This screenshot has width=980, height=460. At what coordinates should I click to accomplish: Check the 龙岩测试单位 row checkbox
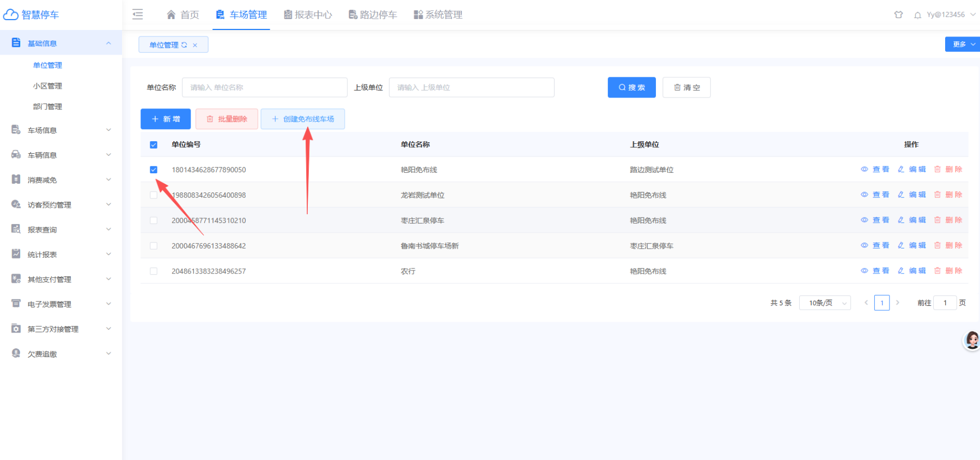pyautogui.click(x=154, y=195)
